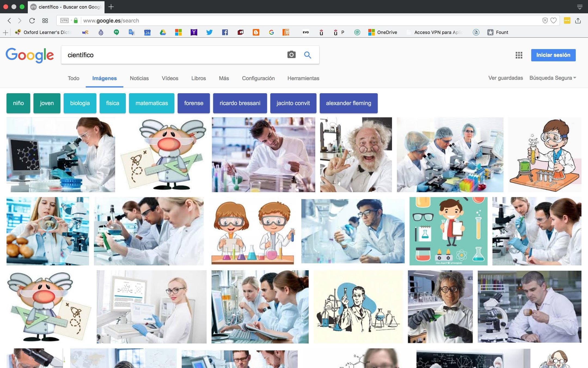
Task: Click the Facebook bookmark icon
Action: (x=225, y=32)
